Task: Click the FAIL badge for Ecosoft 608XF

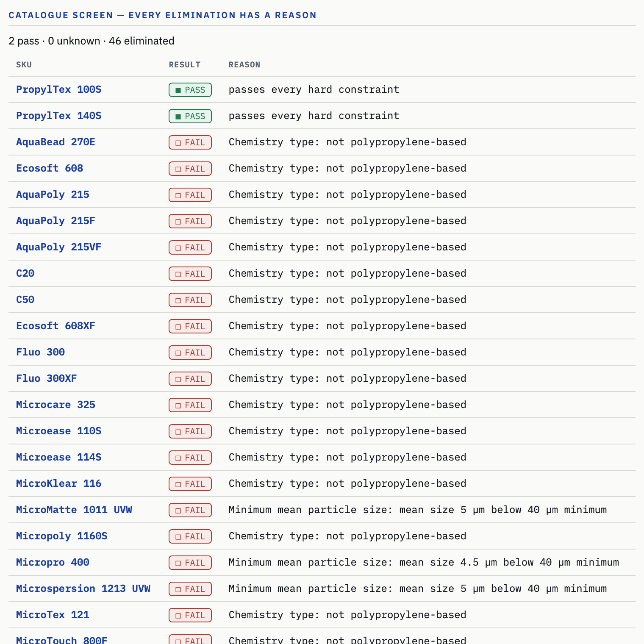Action: 190,326
